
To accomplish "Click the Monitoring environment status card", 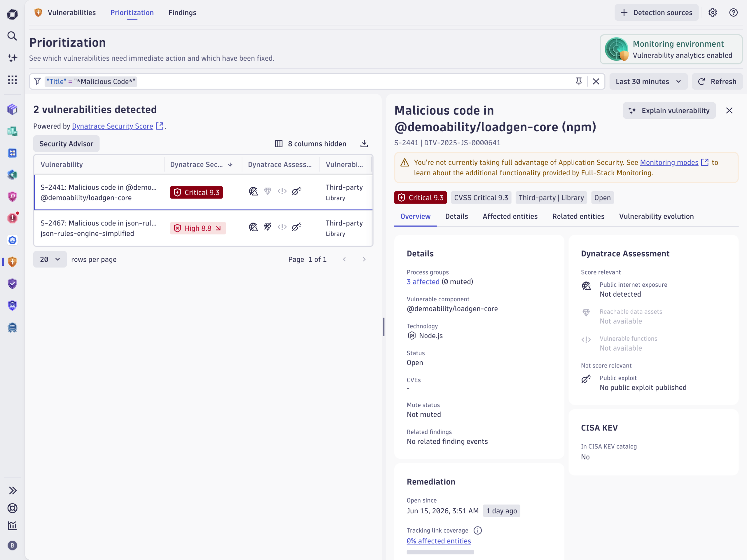I will [671, 49].
